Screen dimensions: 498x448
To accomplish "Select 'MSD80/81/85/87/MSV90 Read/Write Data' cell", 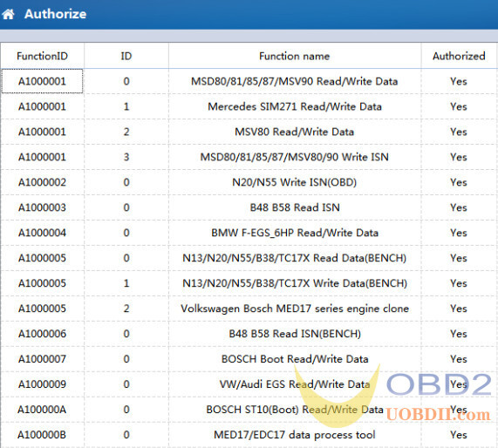I will coord(295,81).
